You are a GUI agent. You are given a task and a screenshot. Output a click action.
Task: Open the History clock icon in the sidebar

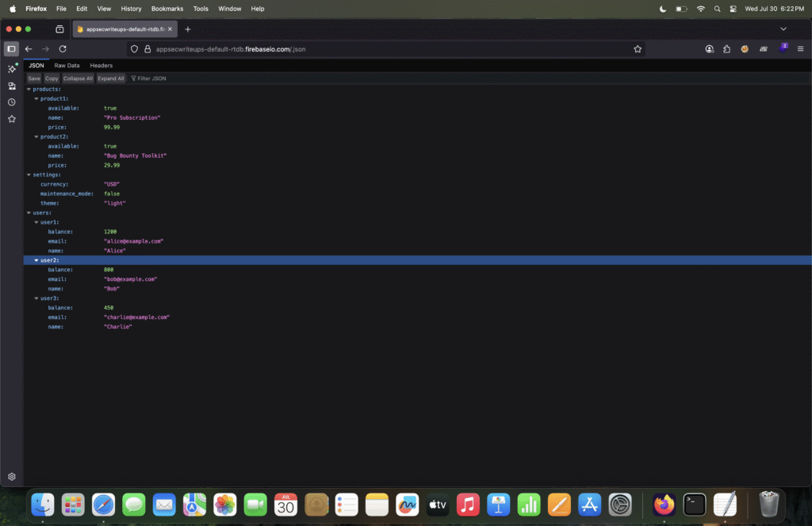coord(12,102)
